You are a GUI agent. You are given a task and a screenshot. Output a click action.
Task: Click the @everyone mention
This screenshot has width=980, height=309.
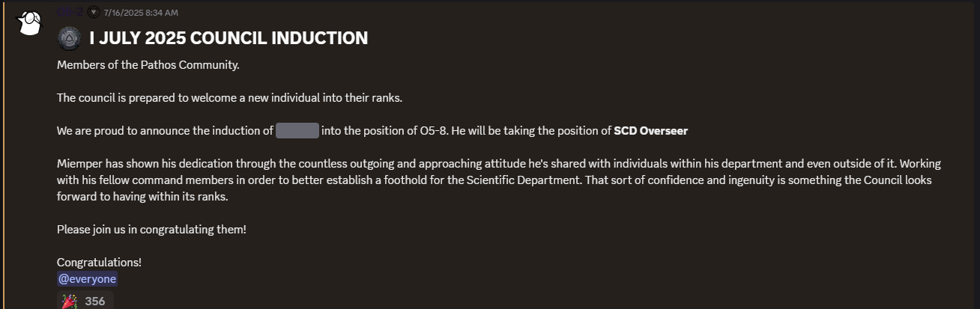point(87,279)
